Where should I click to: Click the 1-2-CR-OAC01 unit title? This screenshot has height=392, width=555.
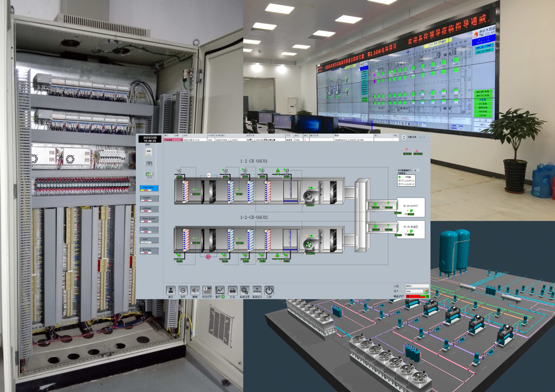[254, 161]
